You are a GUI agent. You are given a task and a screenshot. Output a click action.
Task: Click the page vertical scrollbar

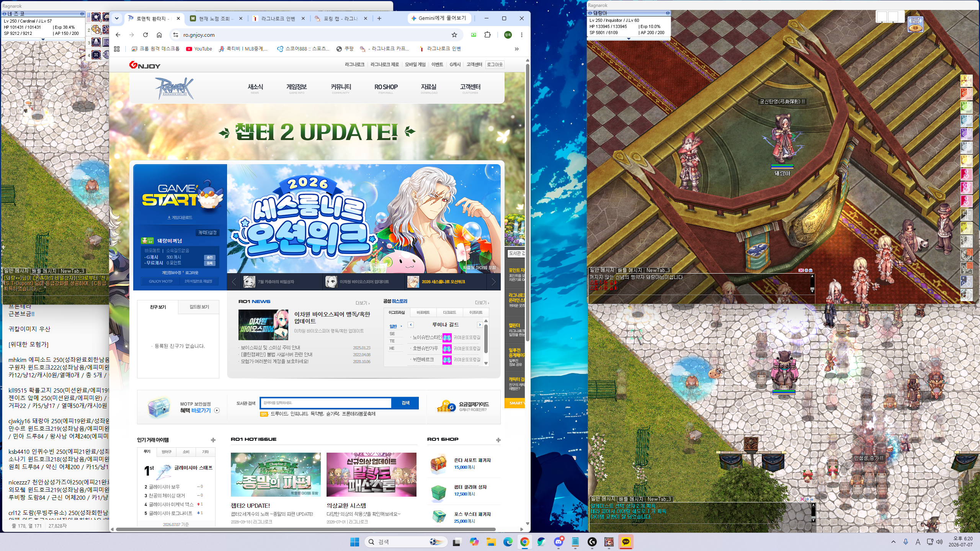tap(528, 203)
